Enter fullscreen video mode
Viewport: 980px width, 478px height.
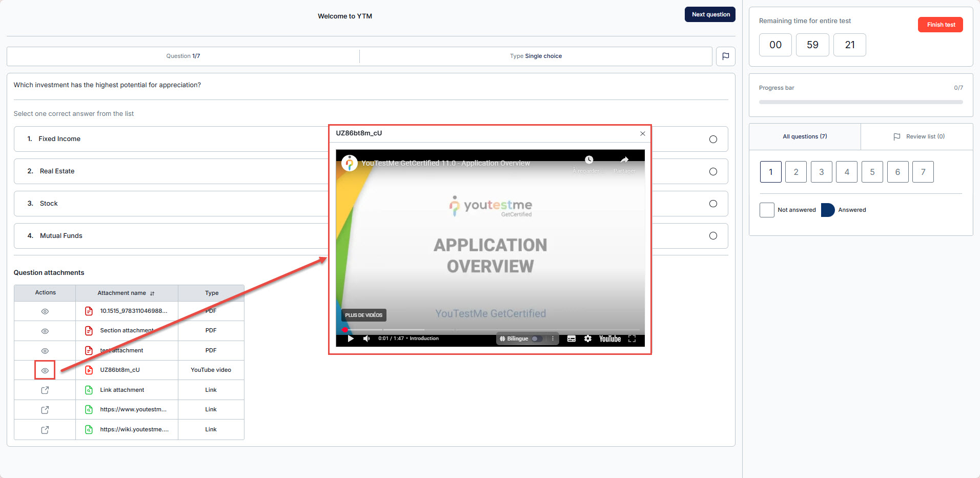[x=632, y=338]
